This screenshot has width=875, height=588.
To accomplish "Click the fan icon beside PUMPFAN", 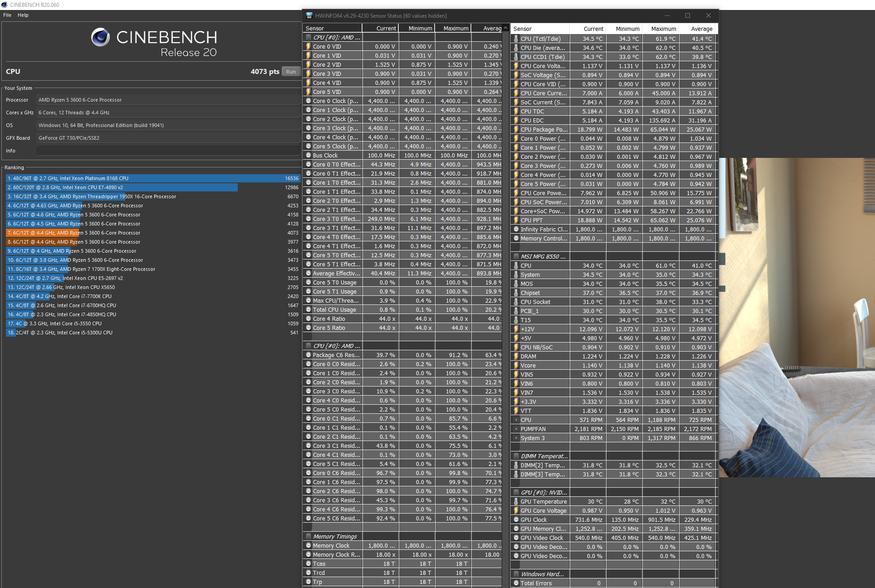I will click(x=516, y=429).
